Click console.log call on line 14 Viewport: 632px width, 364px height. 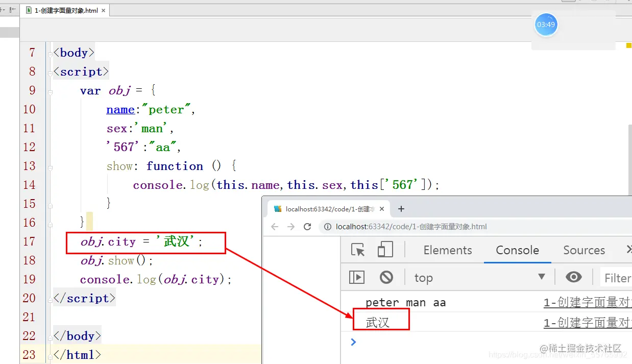(286, 185)
